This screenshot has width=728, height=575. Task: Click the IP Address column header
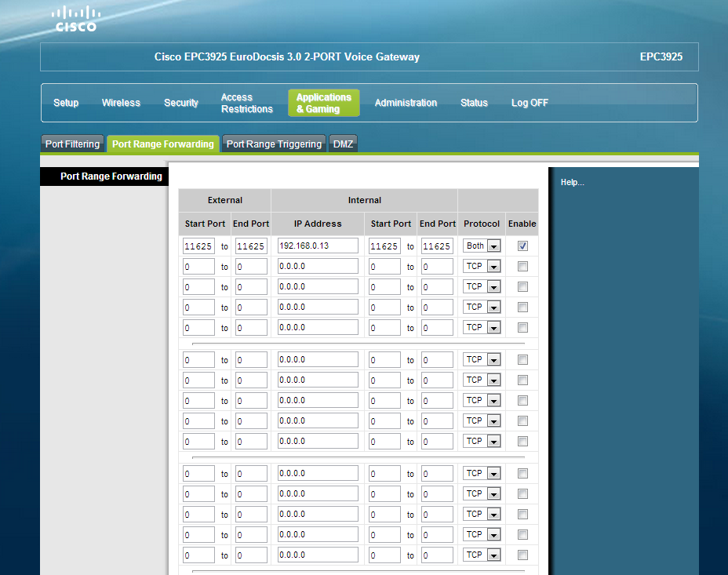point(318,224)
